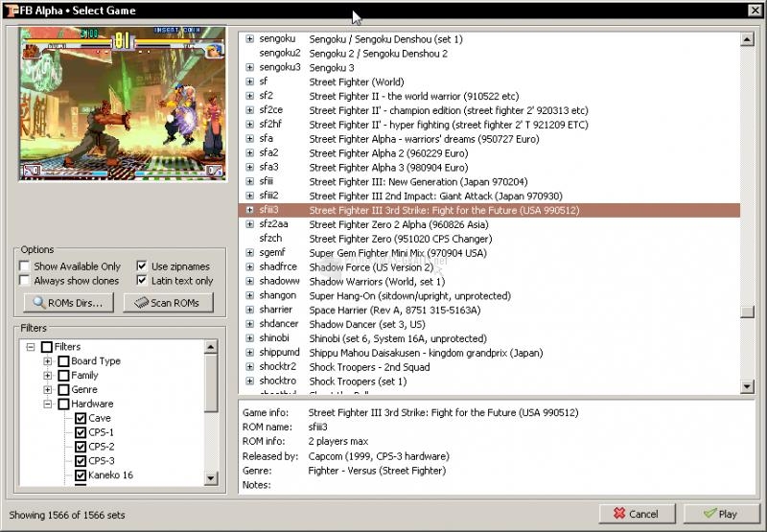Expand clones of shinobi entry

coord(250,337)
